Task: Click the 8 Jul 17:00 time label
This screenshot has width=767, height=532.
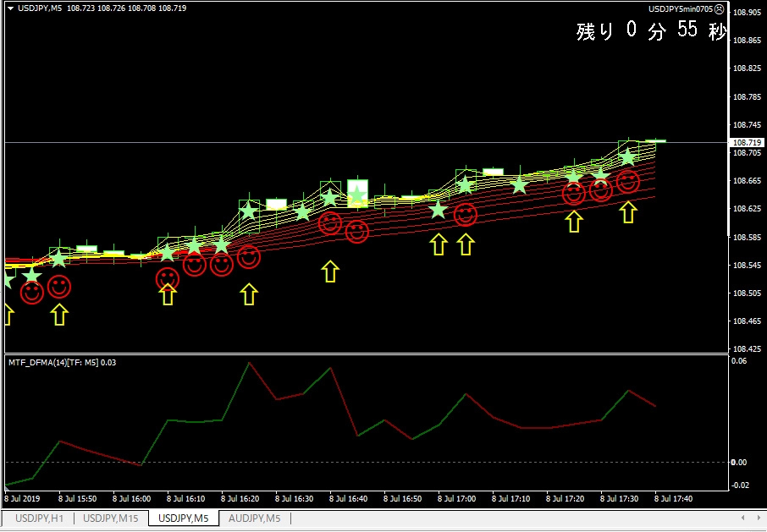Action: (x=456, y=499)
